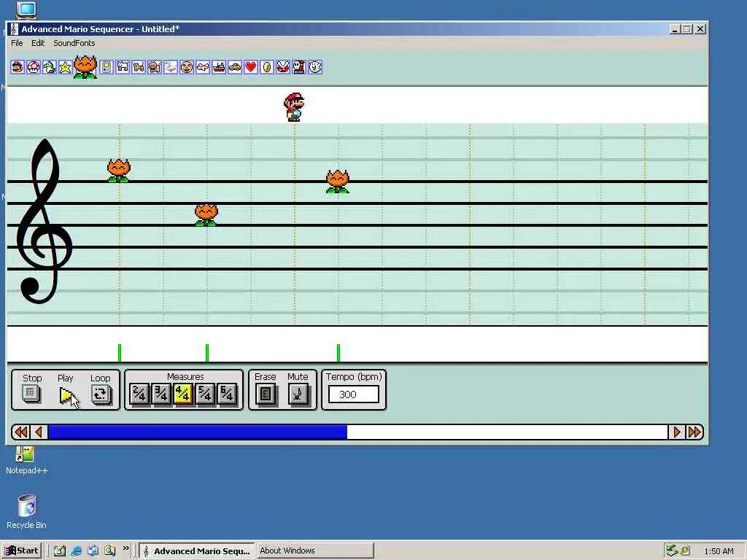This screenshot has width=747, height=560.
Task: Select the Boat instrument icon
Action: [x=219, y=67]
